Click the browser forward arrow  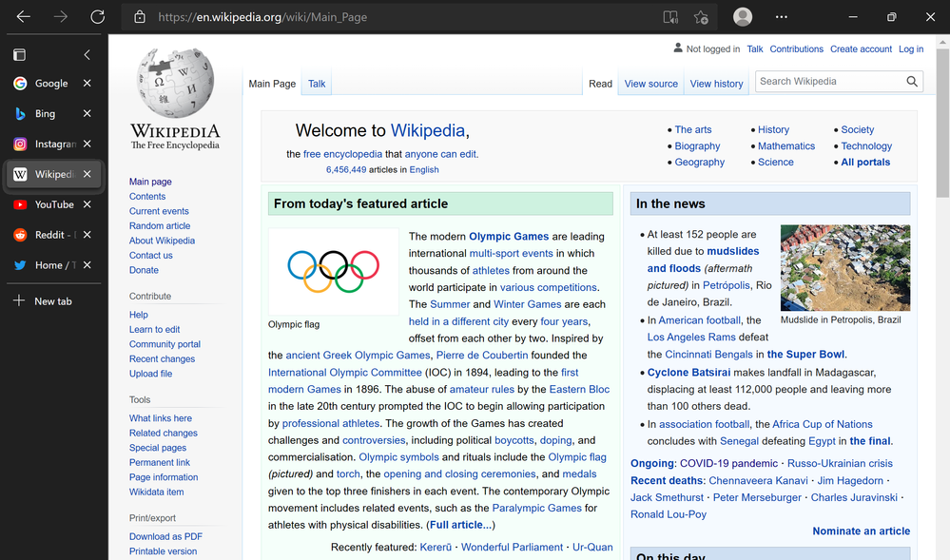(x=61, y=17)
